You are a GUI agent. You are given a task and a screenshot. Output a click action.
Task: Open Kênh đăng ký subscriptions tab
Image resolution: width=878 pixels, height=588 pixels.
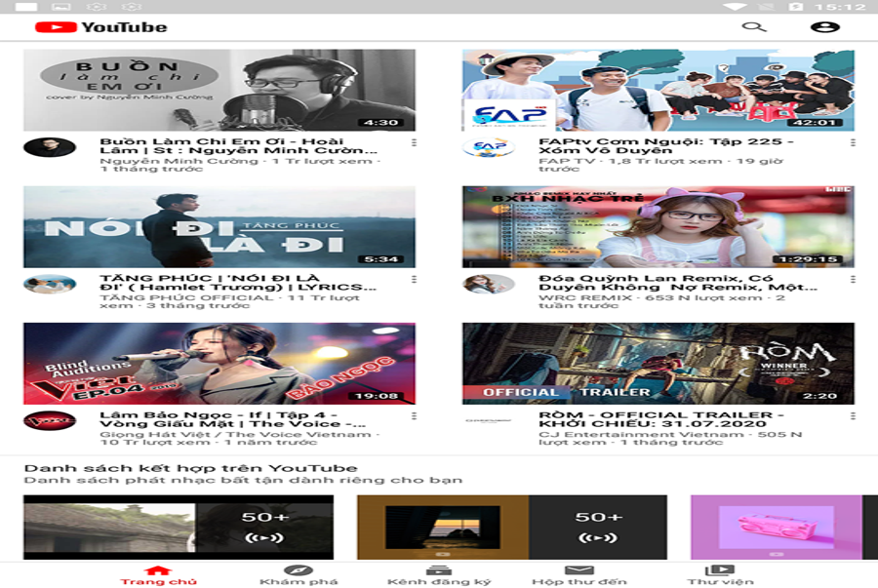439,575
